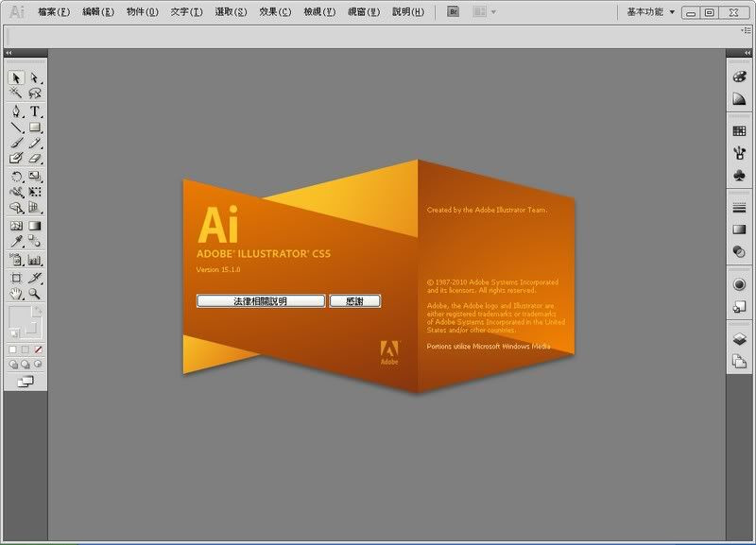The height and width of the screenshot is (545, 756).
Task: Select the Lasso tool
Action: click(x=35, y=93)
